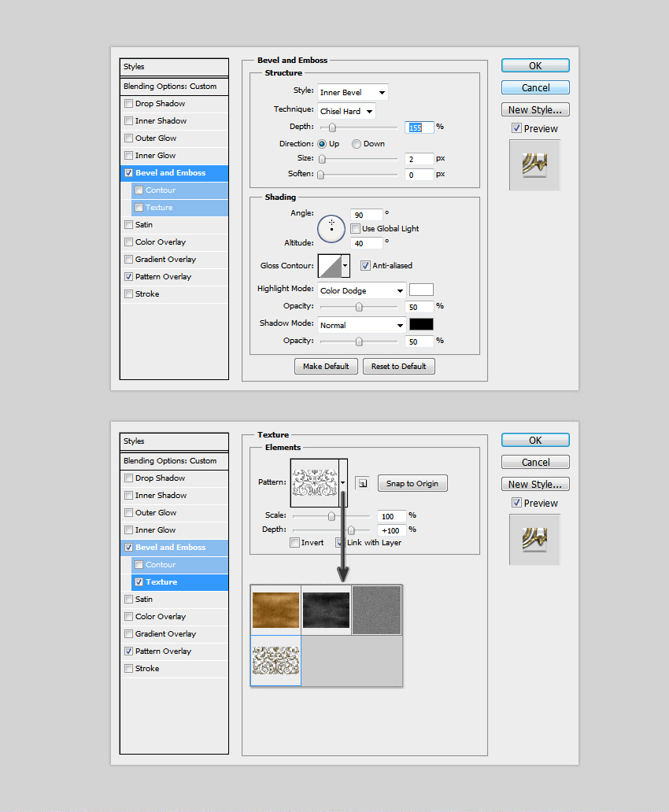Toggle Invert texture checkbox

pyautogui.click(x=294, y=543)
